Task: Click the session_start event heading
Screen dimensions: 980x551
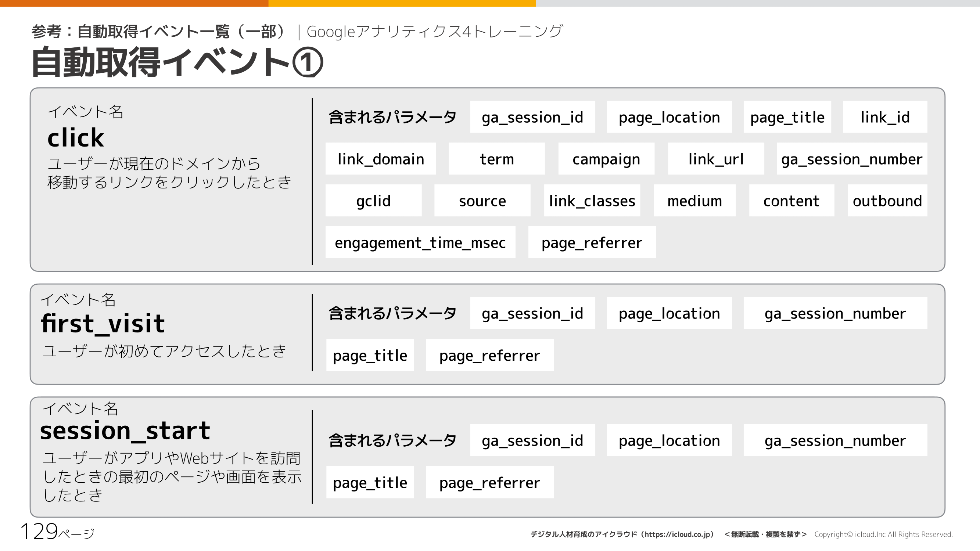Action: (x=126, y=430)
